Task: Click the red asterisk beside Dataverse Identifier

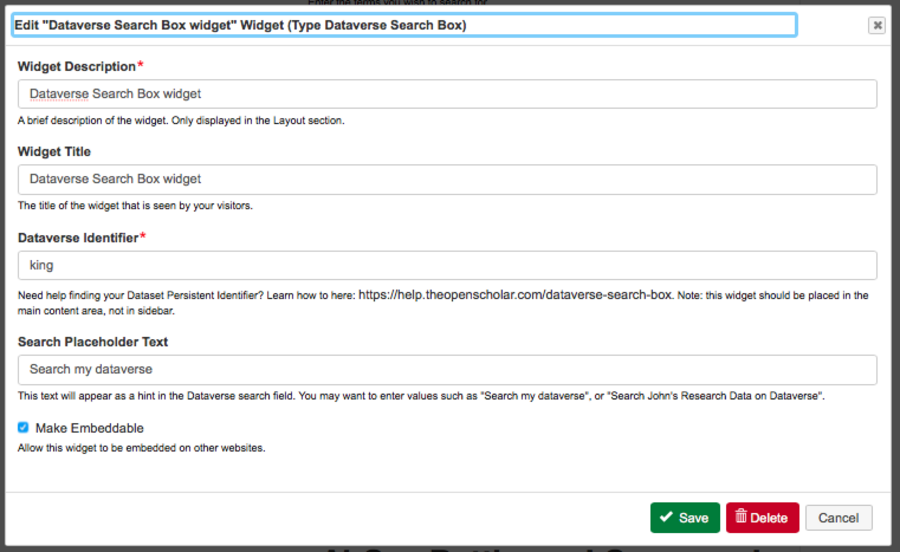Action: tap(143, 236)
